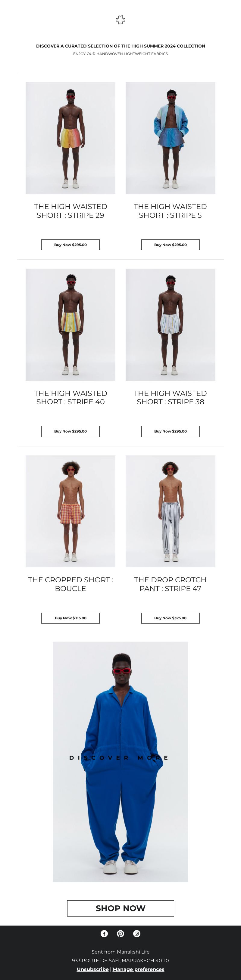Buy the Stripe 40 short for $295.00
The height and width of the screenshot is (980, 241).
click(x=70, y=431)
